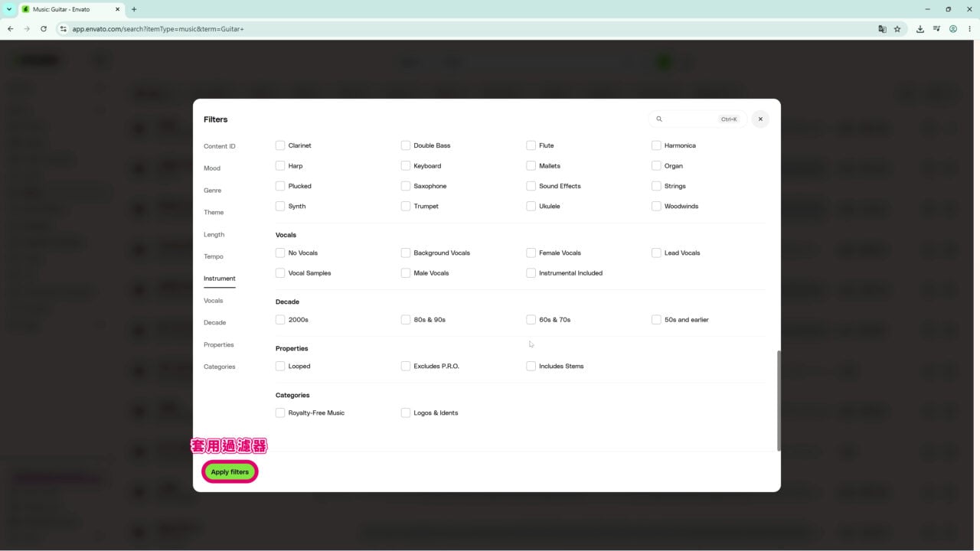This screenshot has width=980, height=551.
Task: Enable the Flute filter
Action: (x=531, y=145)
